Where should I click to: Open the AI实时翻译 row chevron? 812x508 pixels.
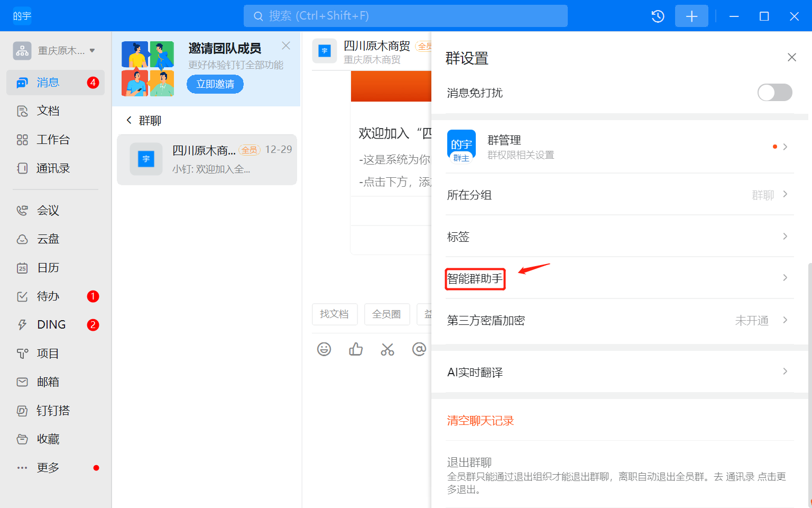coord(785,371)
